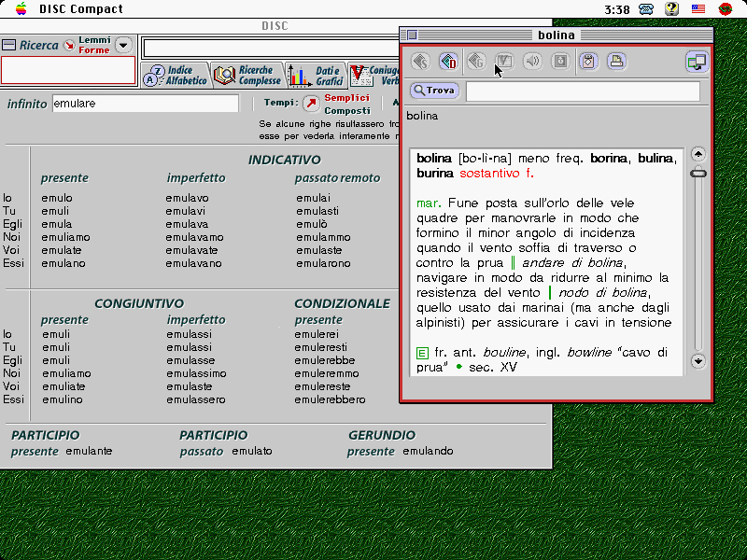Click 'emulerebbero' in condizionale presente
Image resolution: width=747 pixels, height=560 pixels.
click(x=330, y=399)
